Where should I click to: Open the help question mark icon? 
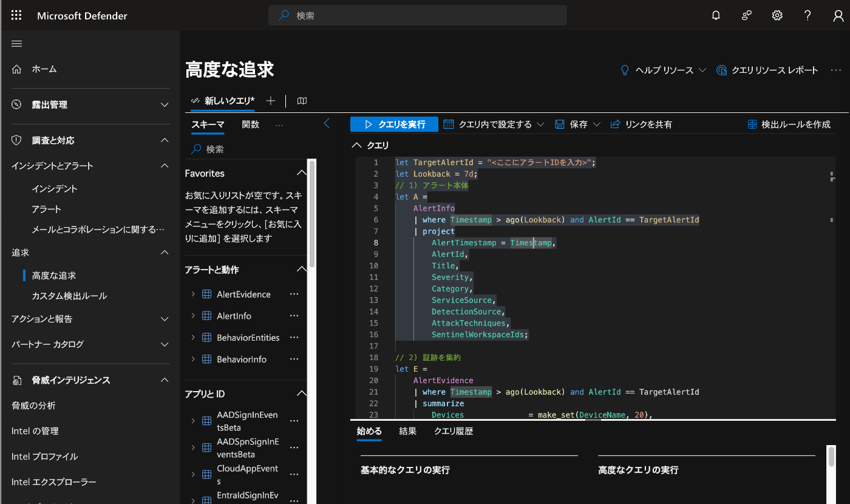807,16
